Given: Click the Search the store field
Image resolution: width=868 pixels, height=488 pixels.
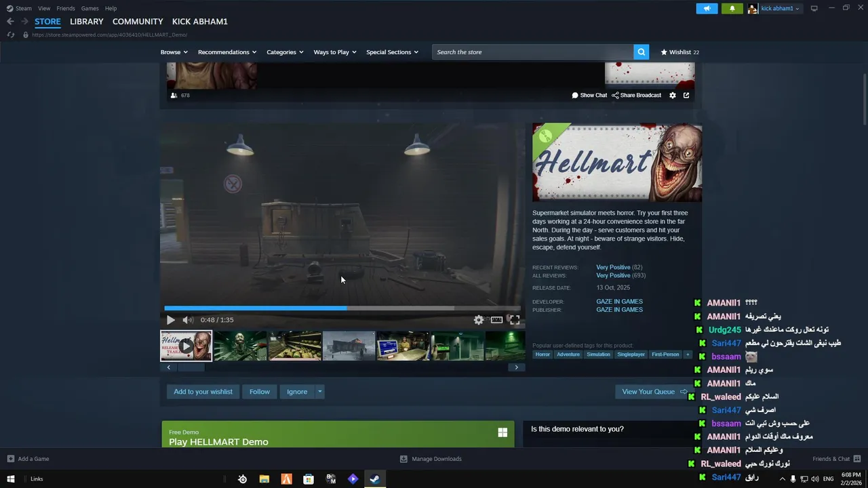Looking at the screenshot, I should coord(533,52).
